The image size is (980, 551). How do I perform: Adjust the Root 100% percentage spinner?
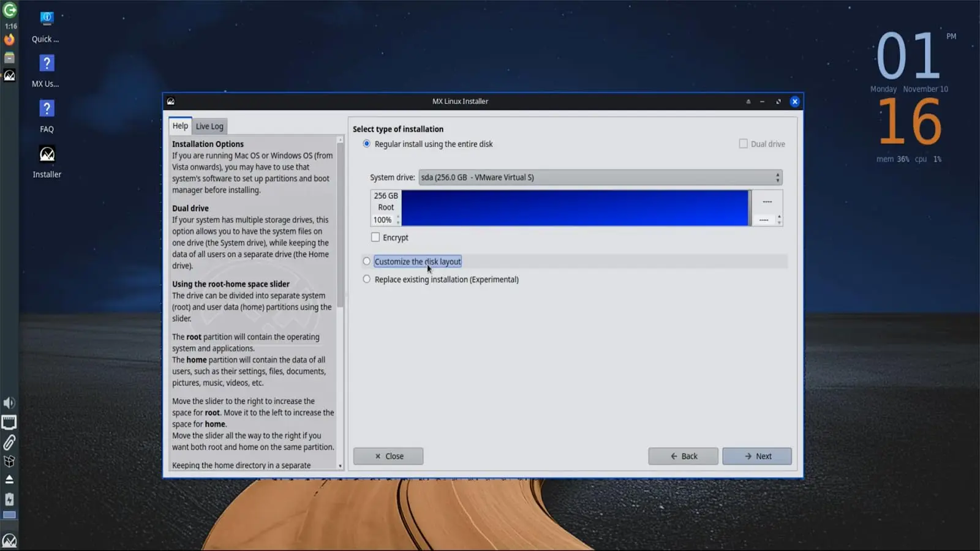(x=386, y=220)
